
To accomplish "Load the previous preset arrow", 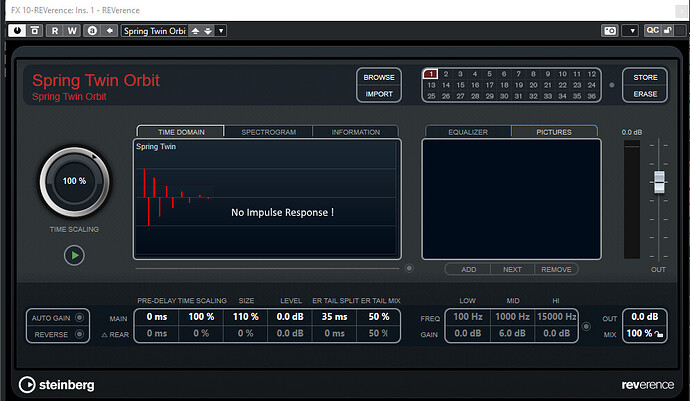I will 195,31.
